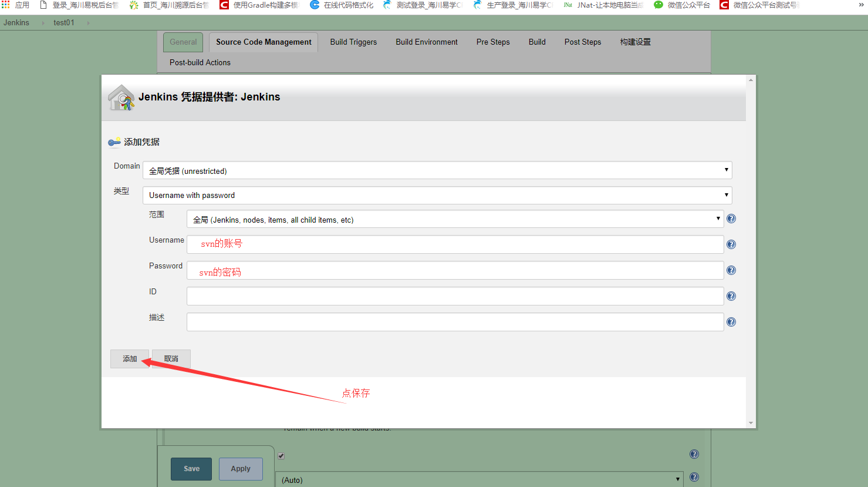Expand the test01 breadcrumb arrow
This screenshot has width=868, height=487.
point(88,23)
